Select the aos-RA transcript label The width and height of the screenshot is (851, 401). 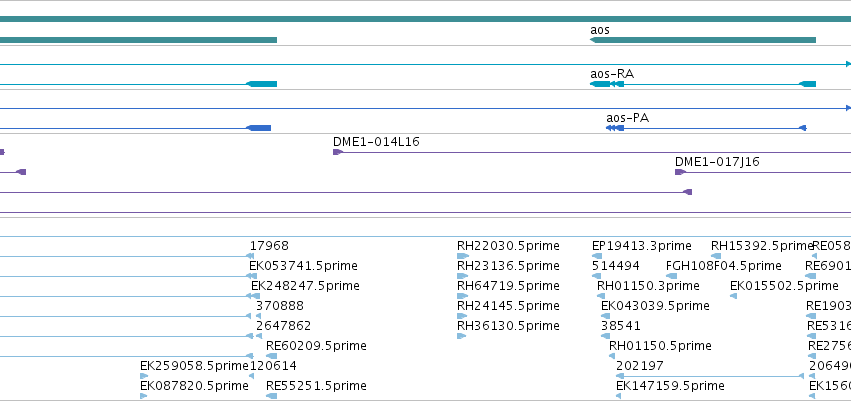pos(612,74)
